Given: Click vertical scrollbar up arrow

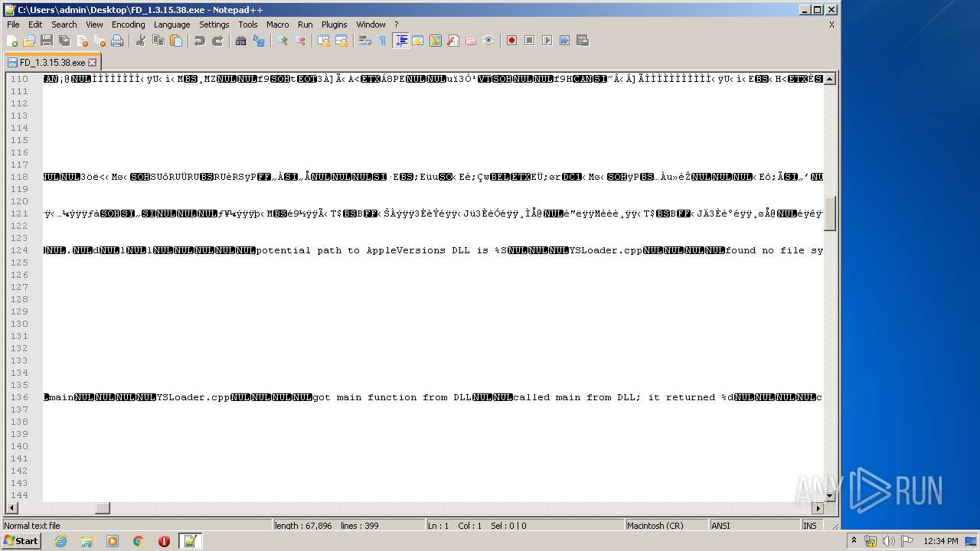Looking at the screenshot, I should pos(830,79).
